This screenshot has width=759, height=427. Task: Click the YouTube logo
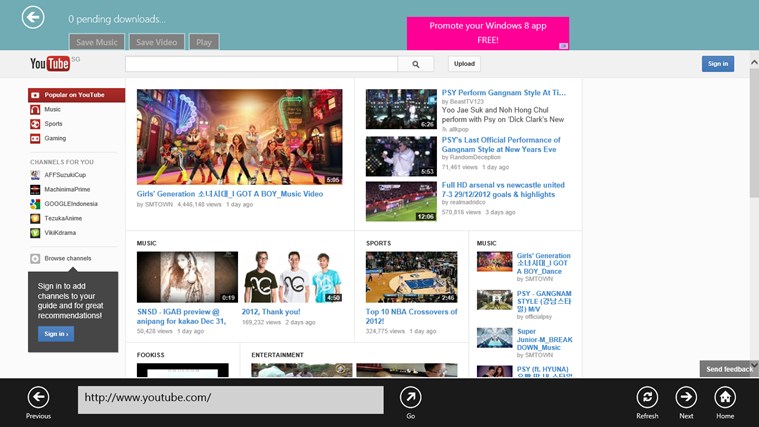[50, 64]
